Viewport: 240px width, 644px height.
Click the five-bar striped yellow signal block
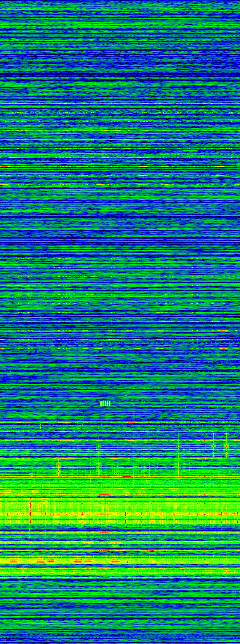coord(105,403)
